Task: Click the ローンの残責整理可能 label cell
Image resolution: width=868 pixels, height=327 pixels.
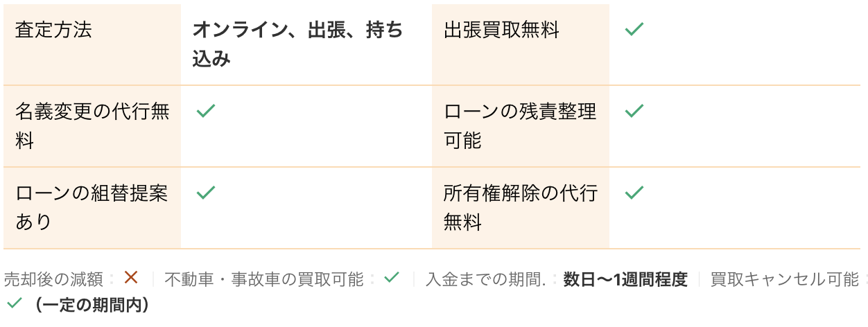Action: click(520, 126)
